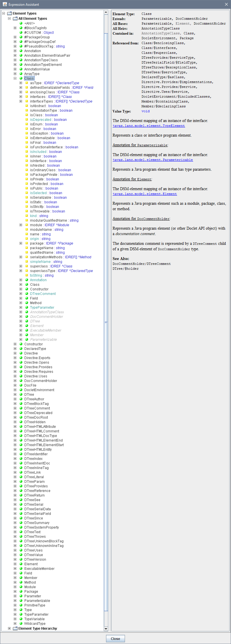Screen dimensions: 231x644
Task: Expand the serializationMethods attribute
Action: (x=21, y=257)
